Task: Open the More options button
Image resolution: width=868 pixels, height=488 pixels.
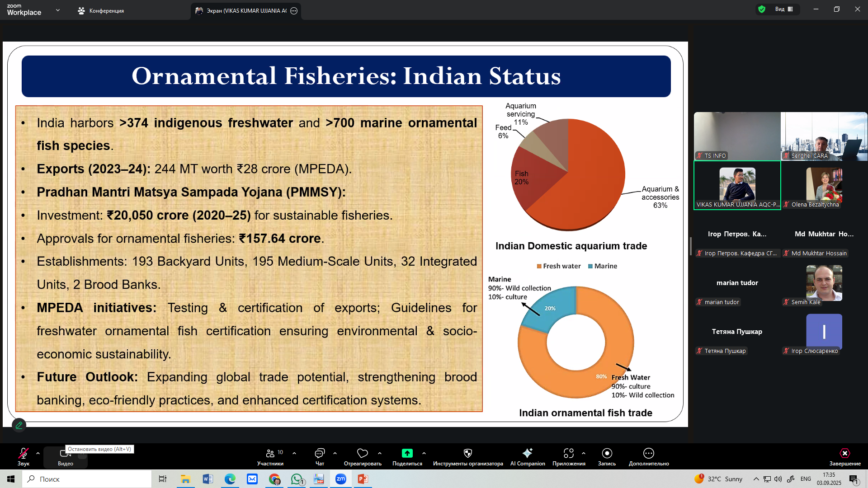Action: tap(648, 453)
